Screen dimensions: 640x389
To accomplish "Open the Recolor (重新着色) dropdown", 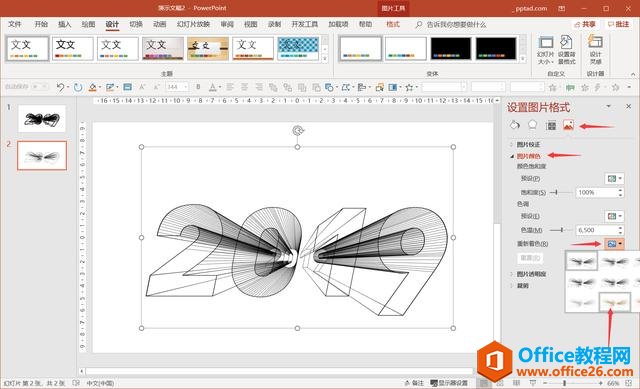I will point(614,244).
